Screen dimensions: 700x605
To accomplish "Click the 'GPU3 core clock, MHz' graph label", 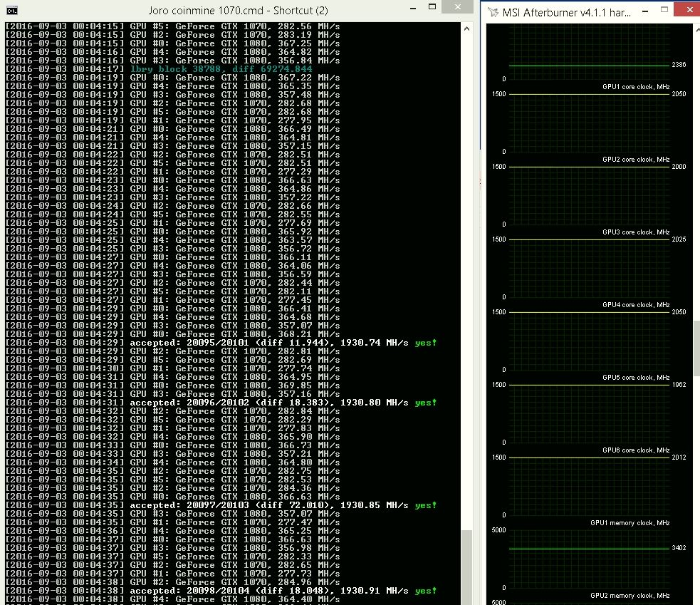I will click(x=636, y=232).
